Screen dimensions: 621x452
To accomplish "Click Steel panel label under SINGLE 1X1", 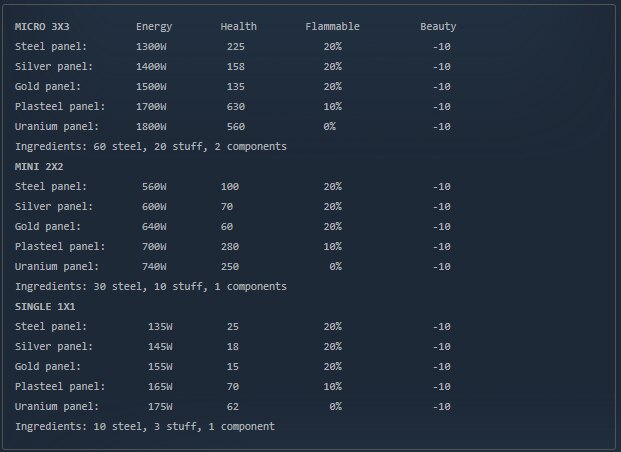I will (x=51, y=327).
